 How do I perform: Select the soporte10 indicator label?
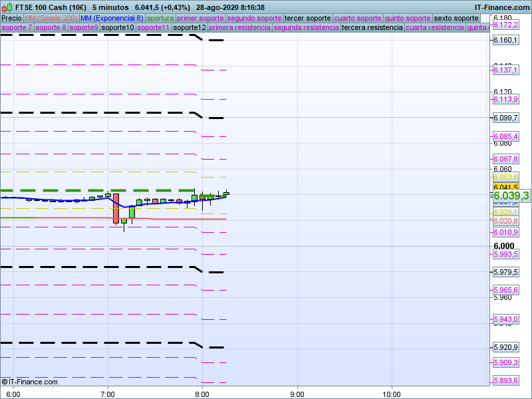click(x=118, y=28)
